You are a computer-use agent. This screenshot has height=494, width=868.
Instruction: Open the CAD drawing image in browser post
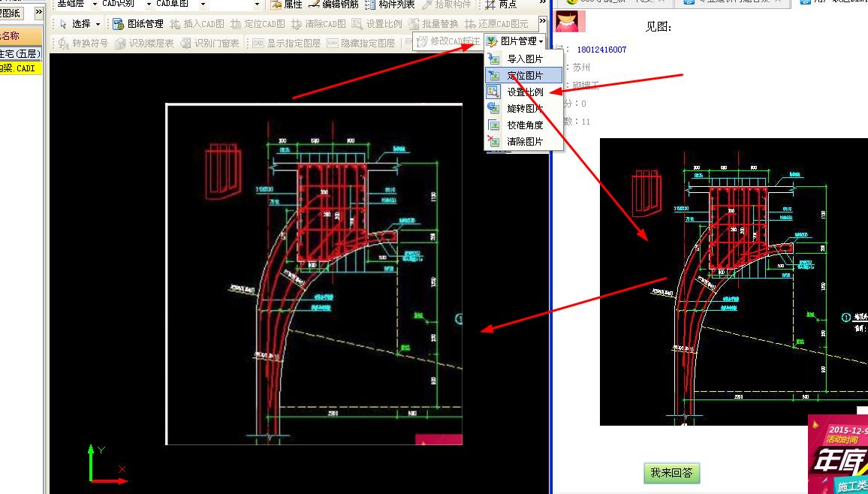(734, 282)
